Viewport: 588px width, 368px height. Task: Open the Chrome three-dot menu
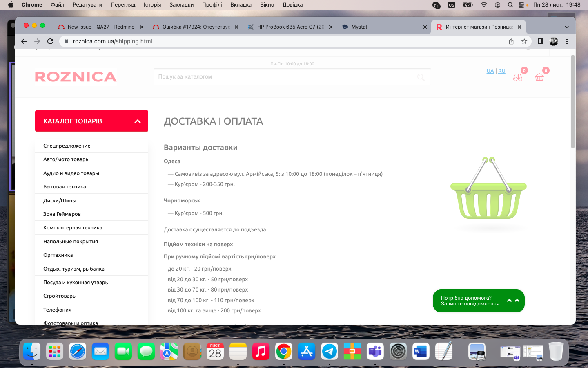[x=567, y=41]
